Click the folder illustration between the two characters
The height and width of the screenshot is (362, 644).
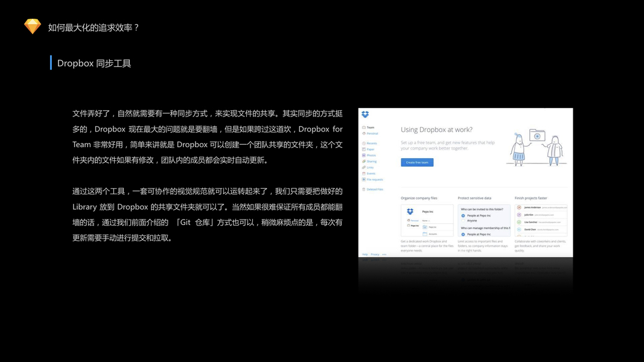point(537,135)
